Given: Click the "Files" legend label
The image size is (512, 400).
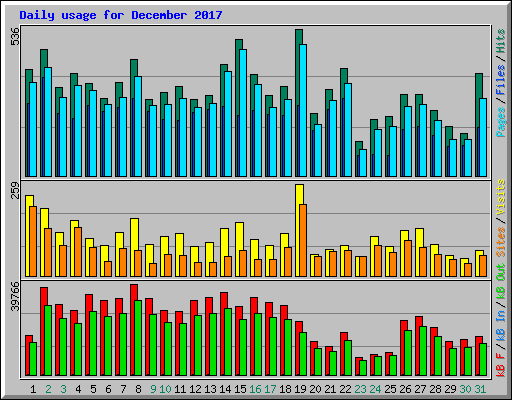Looking at the screenshot, I should pyautogui.click(x=500, y=80).
